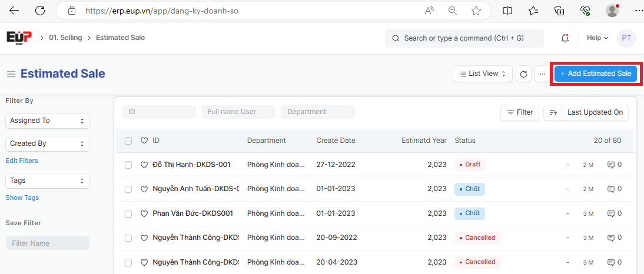The width and height of the screenshot is (644, 274).
Task: Focus the Full name User filter field
Action: (x=238, y=112)
